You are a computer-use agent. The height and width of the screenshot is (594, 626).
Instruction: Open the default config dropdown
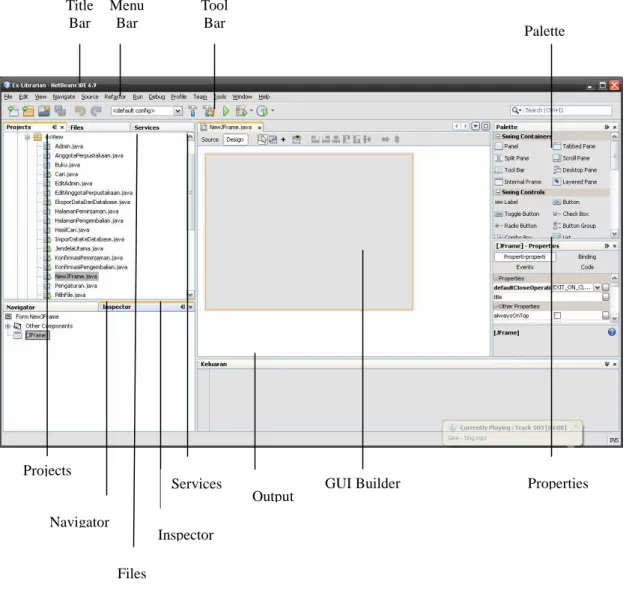tap(178, 111)
